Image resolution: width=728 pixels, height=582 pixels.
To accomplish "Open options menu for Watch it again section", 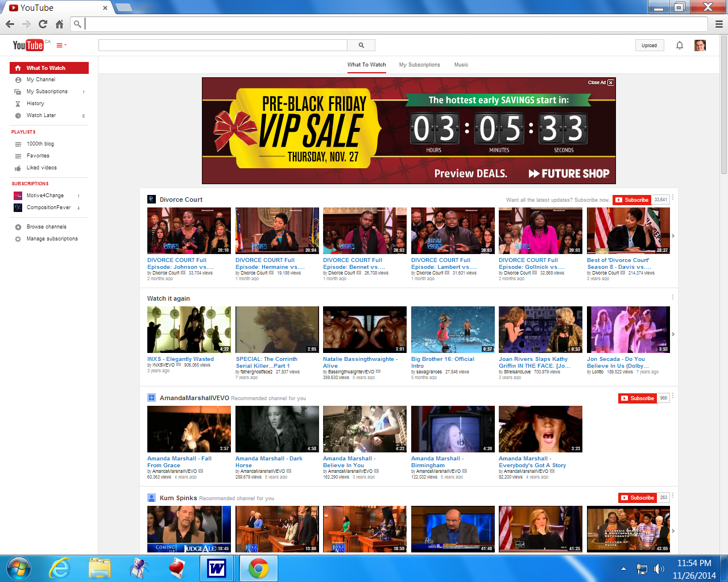I will tap(673, 297).
